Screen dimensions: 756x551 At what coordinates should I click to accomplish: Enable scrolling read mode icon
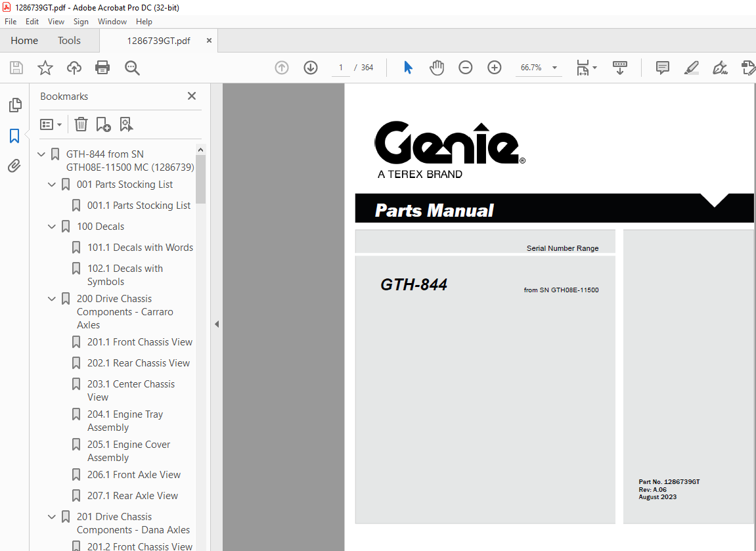(x=619, y=68)
